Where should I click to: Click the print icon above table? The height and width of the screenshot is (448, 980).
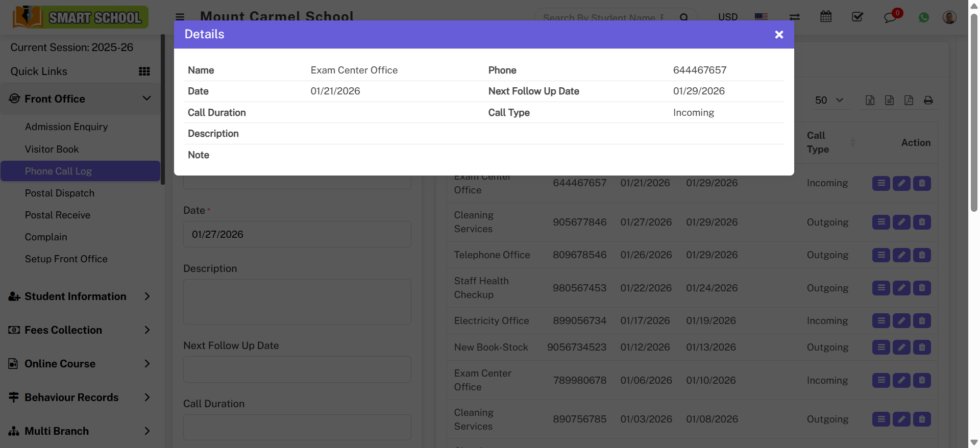[928, 101]
